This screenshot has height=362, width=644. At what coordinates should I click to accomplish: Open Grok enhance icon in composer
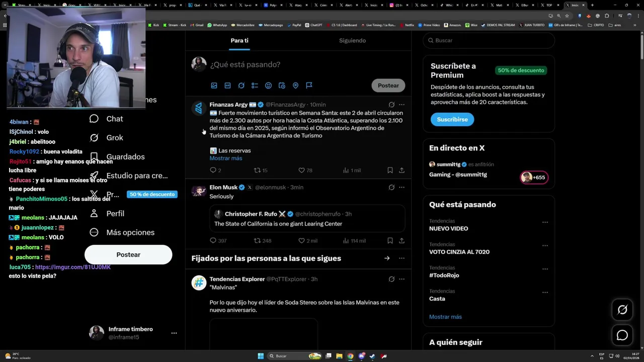coord(241,85)
